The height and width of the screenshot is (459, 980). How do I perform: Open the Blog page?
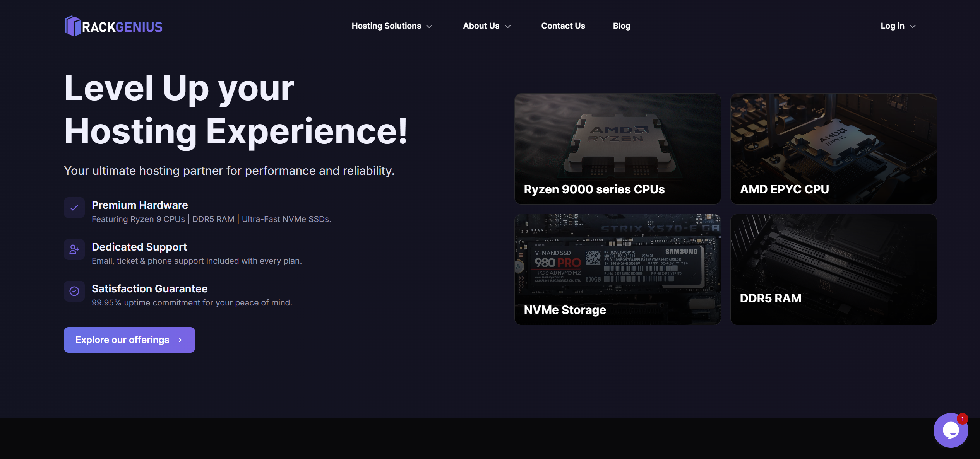(622, 26)
